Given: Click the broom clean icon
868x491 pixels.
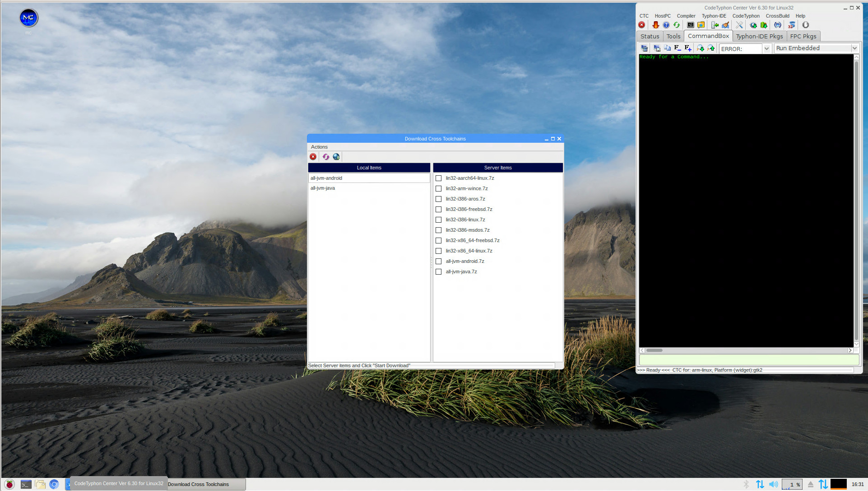Looking at the screenshot, I should [x=725, y=25].
